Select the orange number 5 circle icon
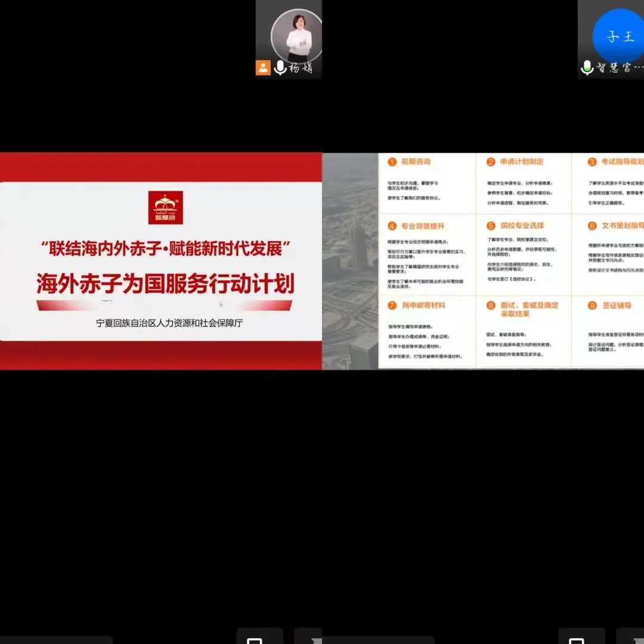 point(491,227)
